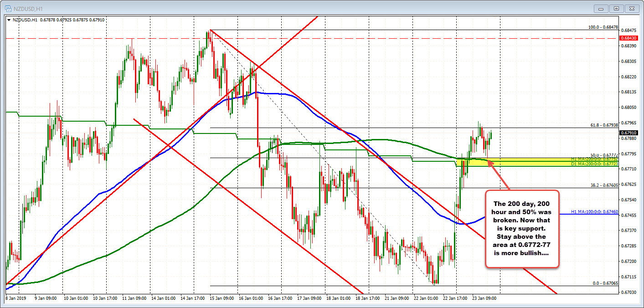Click the Fibonacci label '61.8 - 0.67938'
Screen dimensions: 644x308
tap(603, 125)
